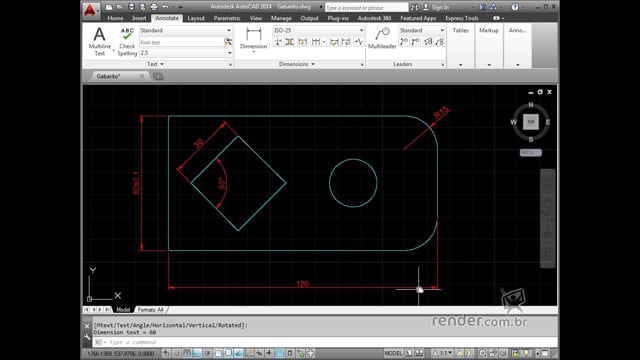Expand the Dimensions panel title

297,64
